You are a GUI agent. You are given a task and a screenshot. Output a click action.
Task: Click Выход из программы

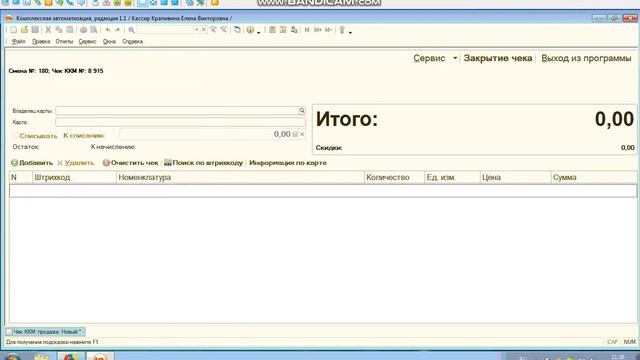(586, 58)
